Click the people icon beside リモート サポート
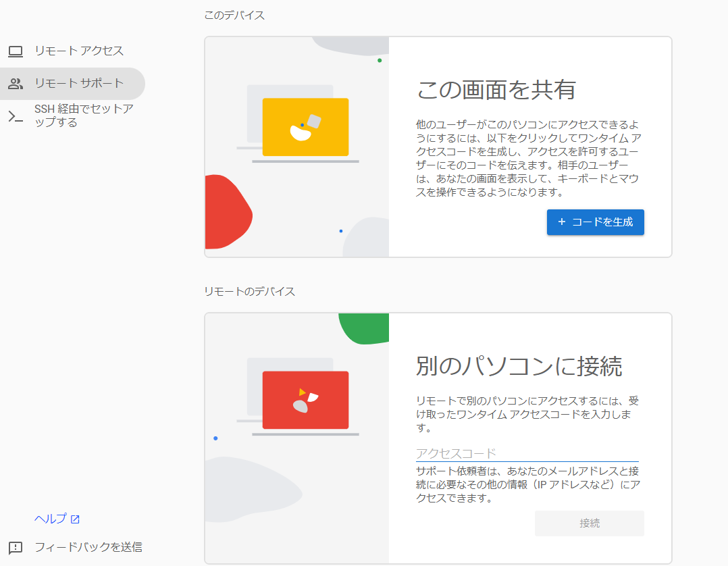The image size is (728, 566). tap(16, 84)
